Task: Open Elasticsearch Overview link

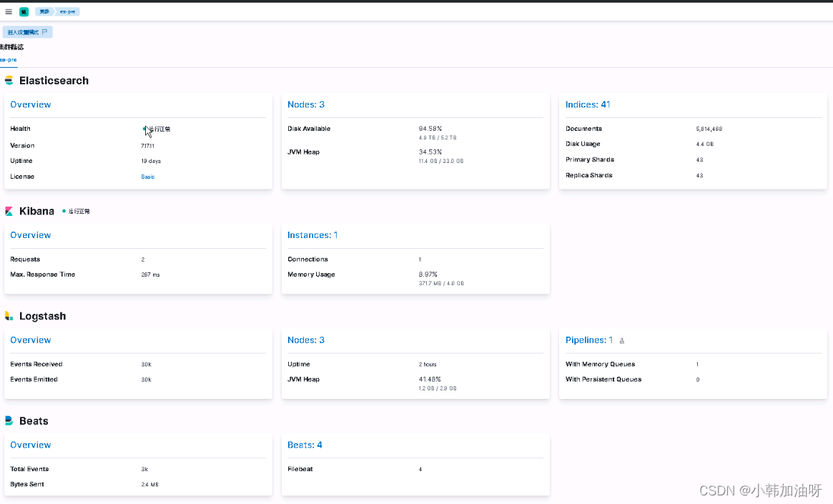Action: (31, 104)
